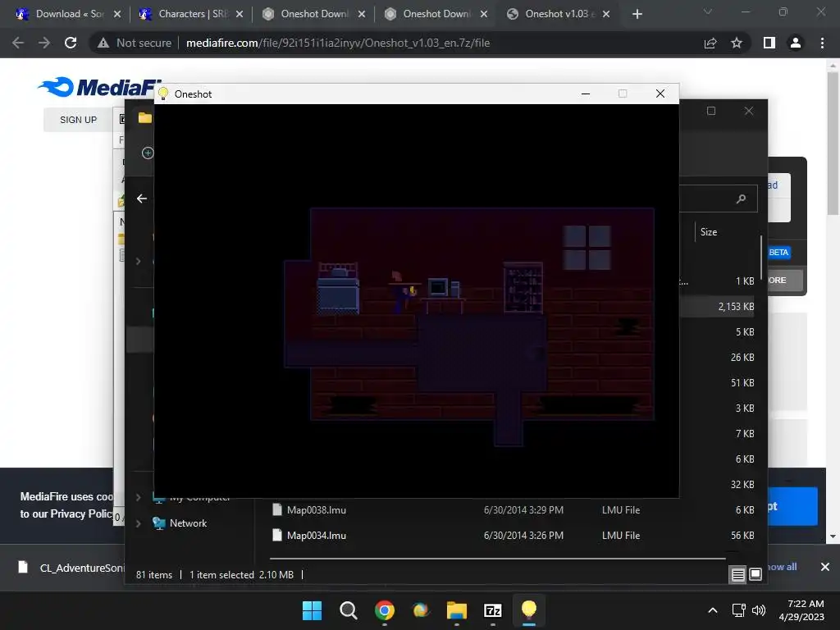Click the 51 KB size cell
Viewport: 840px width, 630px height.
[742, 382]
